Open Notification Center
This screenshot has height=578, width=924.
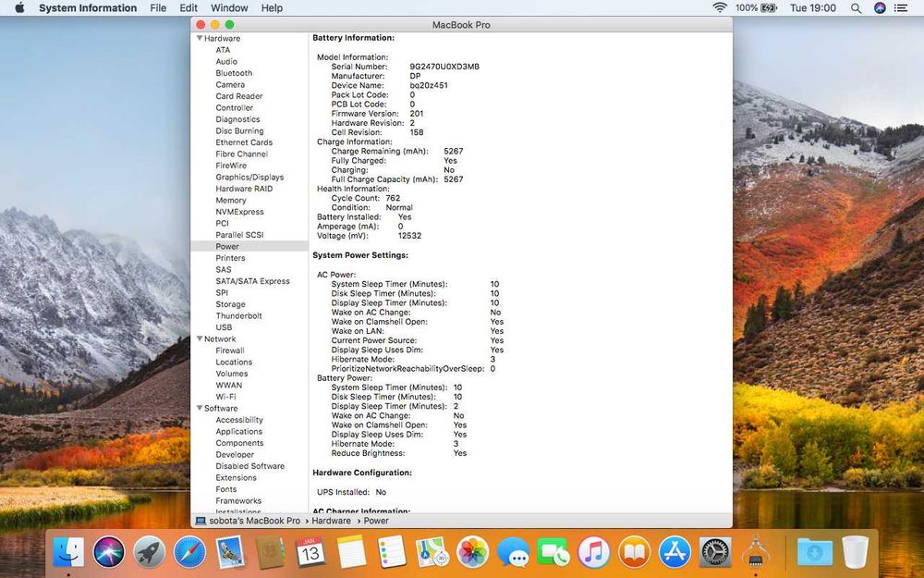click(900, 7)
